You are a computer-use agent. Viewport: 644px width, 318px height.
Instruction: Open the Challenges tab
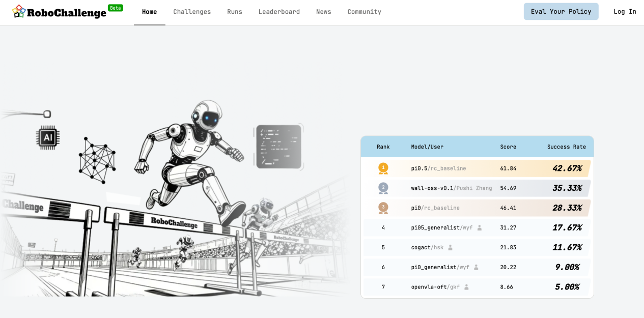(192, 12)
